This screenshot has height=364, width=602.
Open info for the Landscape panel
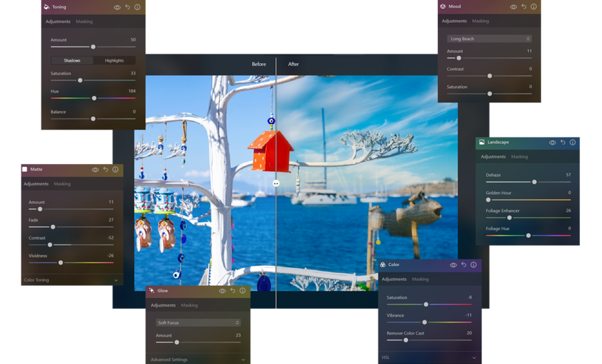(x=573, y=143)
